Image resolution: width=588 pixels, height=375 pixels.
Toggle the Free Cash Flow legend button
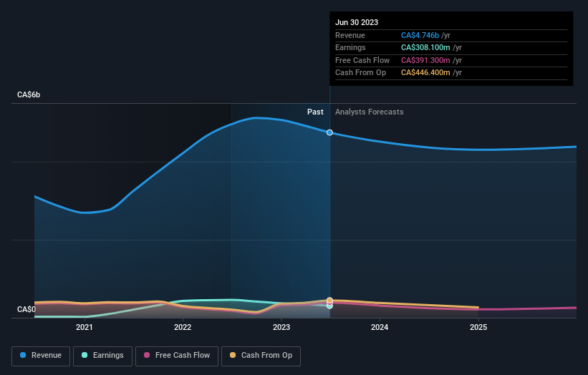177,356
